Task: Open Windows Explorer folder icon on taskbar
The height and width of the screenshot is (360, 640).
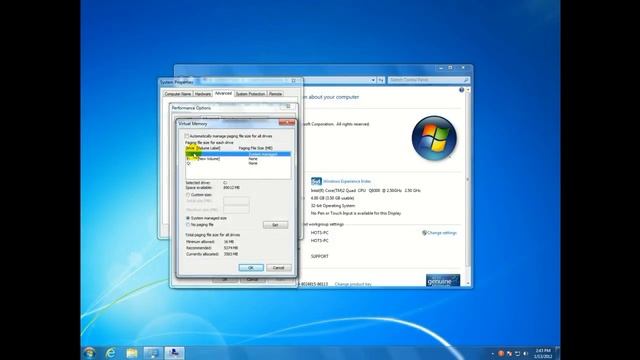Action: [x=131, y=353]
